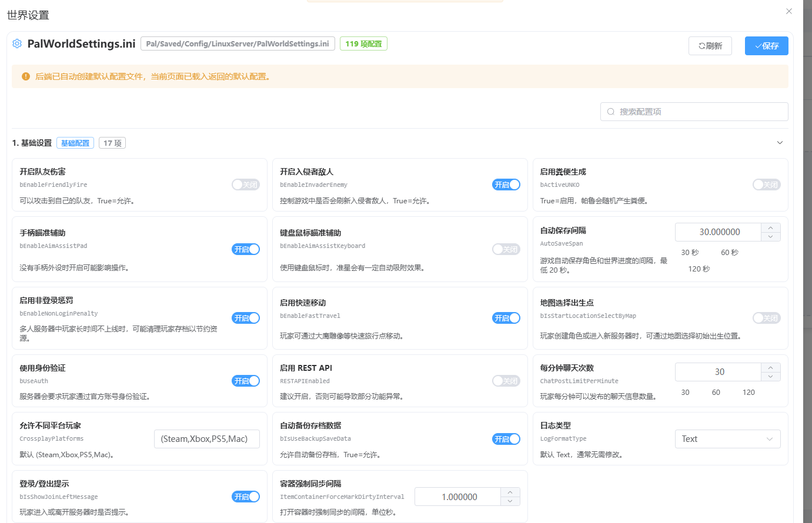Decrease 容器强制同步间隔 with down arrow
812x523 pixels.
[510, 501]
